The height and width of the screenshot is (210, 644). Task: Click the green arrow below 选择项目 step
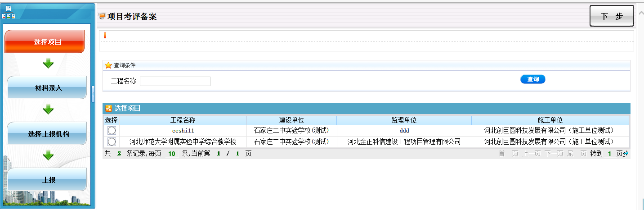pyautogui.click(x=48, y=64)
